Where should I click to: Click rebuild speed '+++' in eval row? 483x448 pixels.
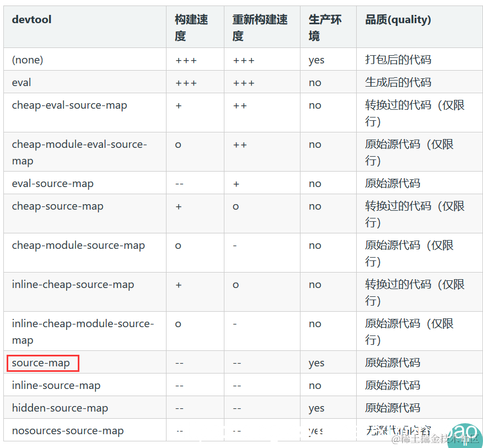point(244,83)
